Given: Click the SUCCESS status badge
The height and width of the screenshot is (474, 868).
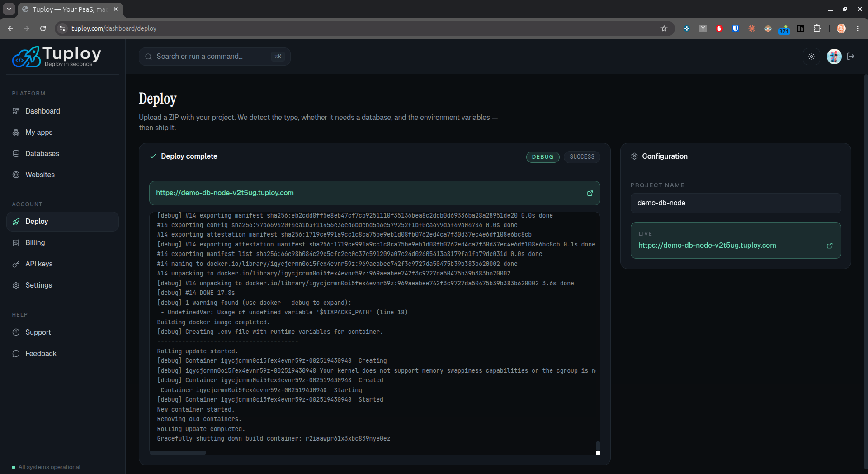Looking at the screenshot, I should [x=582, y=157].
